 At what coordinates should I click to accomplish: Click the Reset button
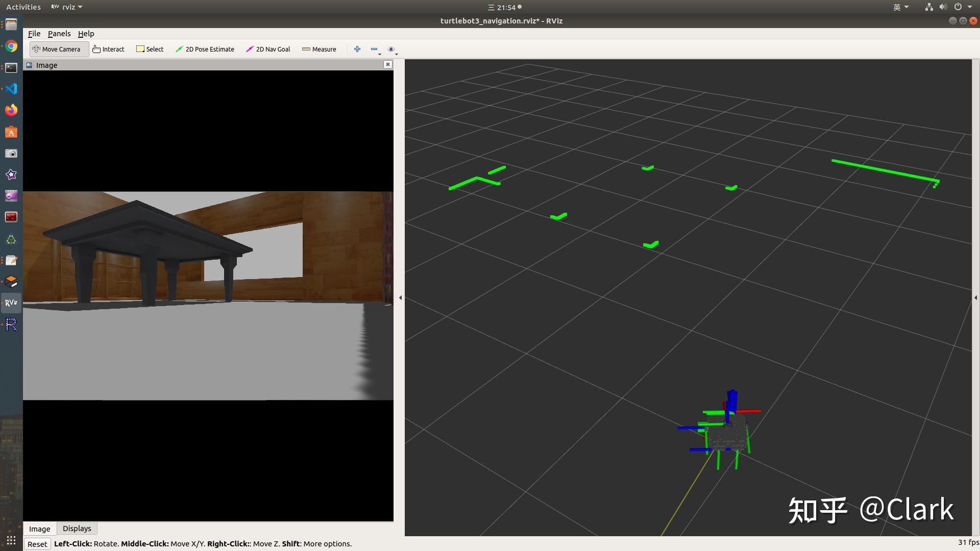(37, 544)
